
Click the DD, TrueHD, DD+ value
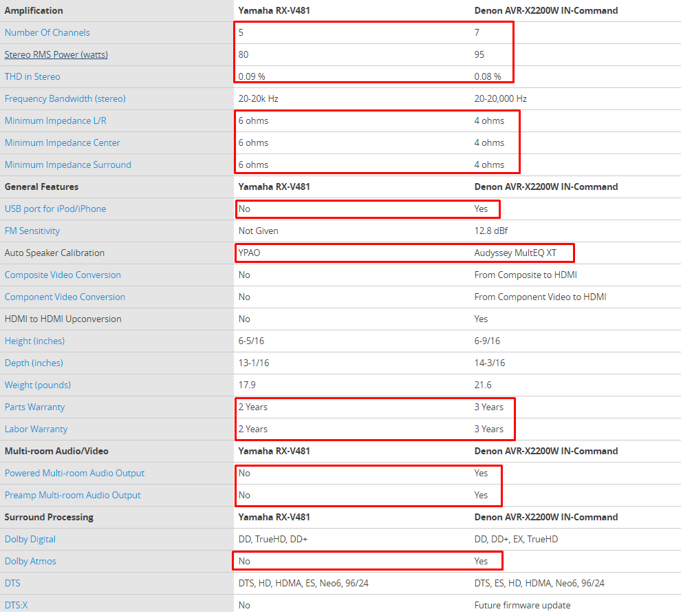tap(273, 539)
